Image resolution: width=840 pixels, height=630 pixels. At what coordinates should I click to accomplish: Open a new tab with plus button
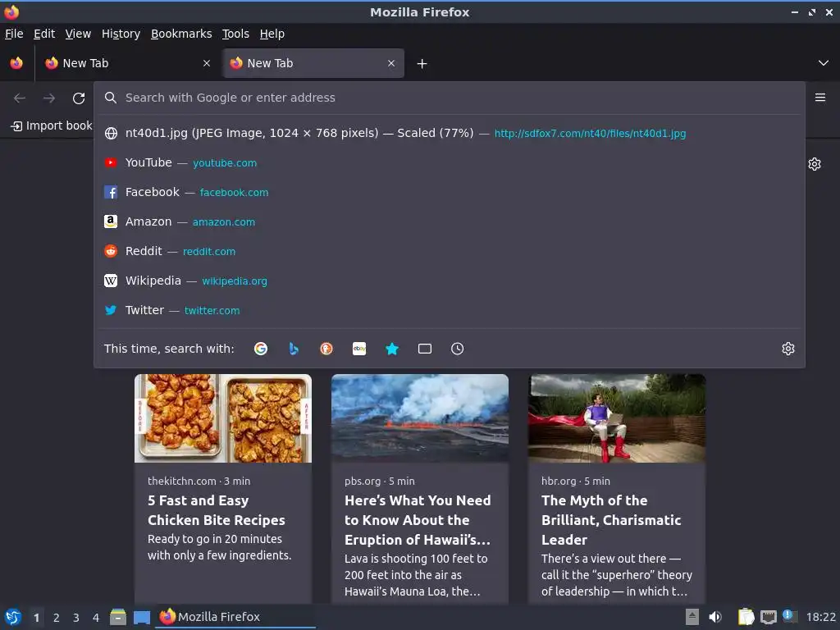click(422, 64)
